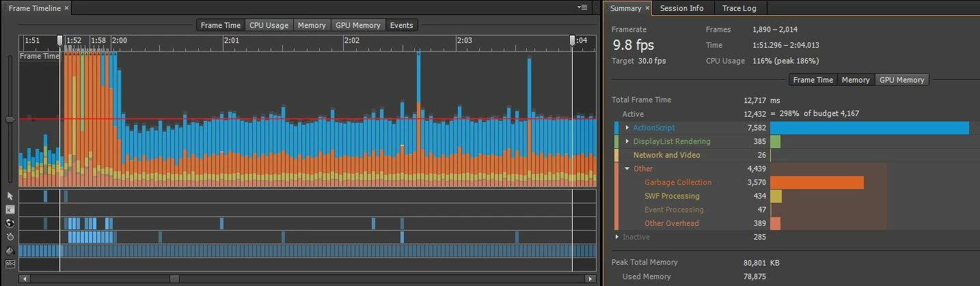Click the vertical zoom slider handle

pyautogui.click(x=10, y=119)
